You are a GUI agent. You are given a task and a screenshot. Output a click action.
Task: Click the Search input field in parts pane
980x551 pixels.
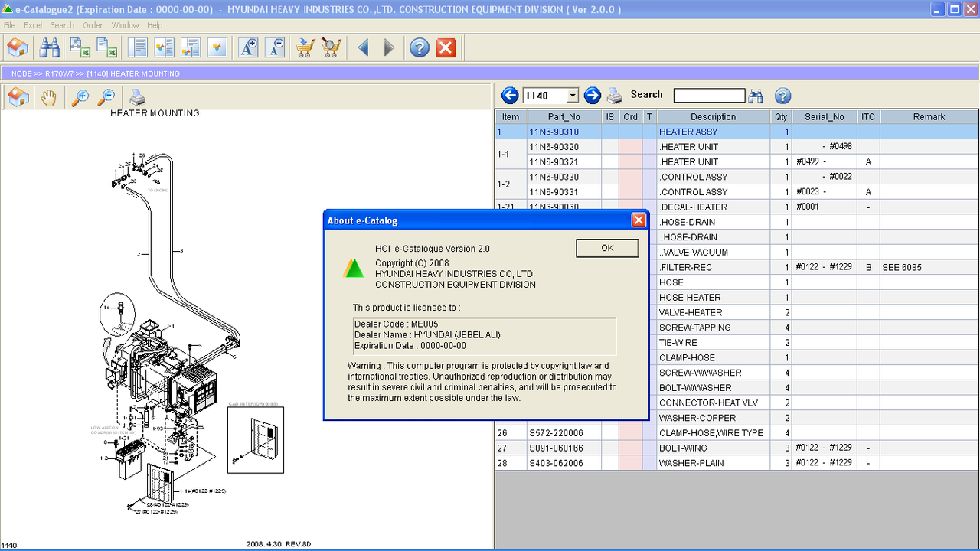click(709, 96)
